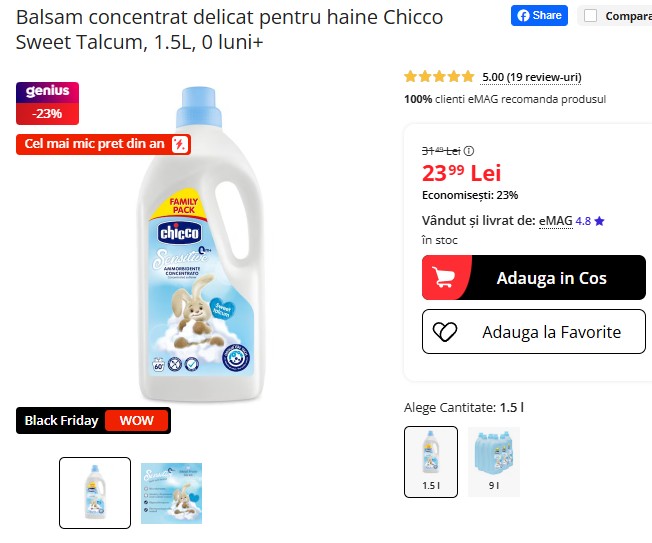The height and width of the screenshot is (543, 652).
Task: Open the 19 review-uri link
Action: pyautogui.click(x=531, y=77)
